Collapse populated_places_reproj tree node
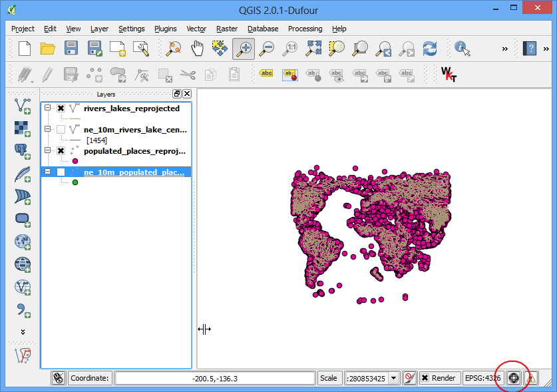This screenshot has height=392, width=557. pos(48,150)
